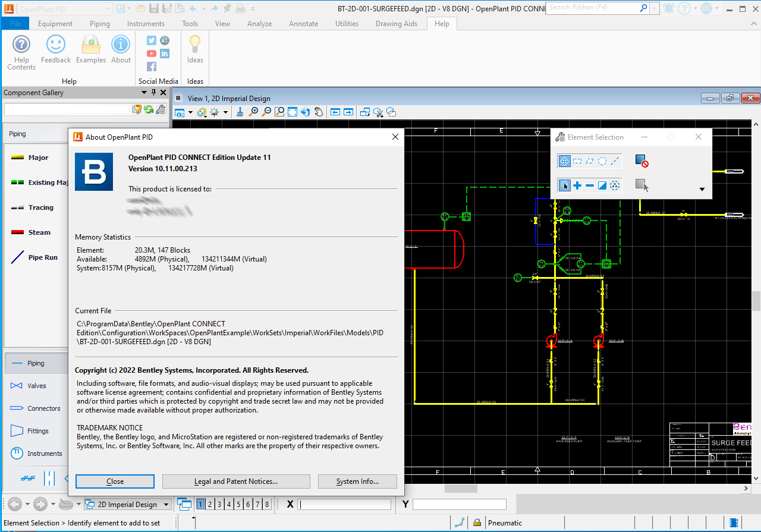Switch to the Equipment ribbon tab
This screenshot has height=532, width=761.
[55, 24]
